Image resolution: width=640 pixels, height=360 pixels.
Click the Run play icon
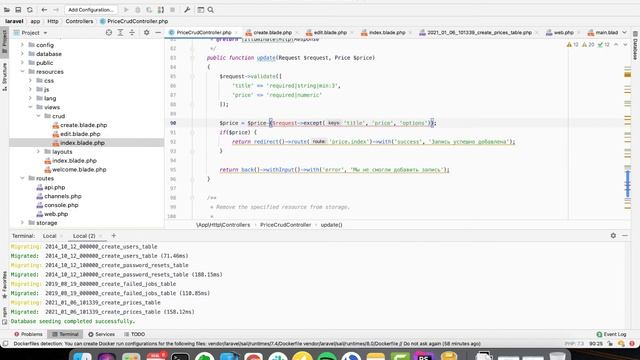point(126,10)
